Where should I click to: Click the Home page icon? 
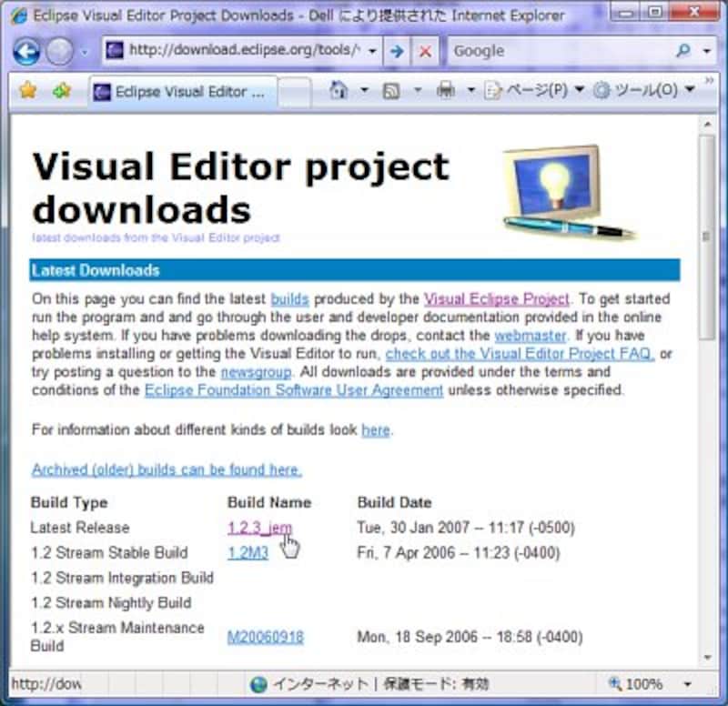[339, 89]
